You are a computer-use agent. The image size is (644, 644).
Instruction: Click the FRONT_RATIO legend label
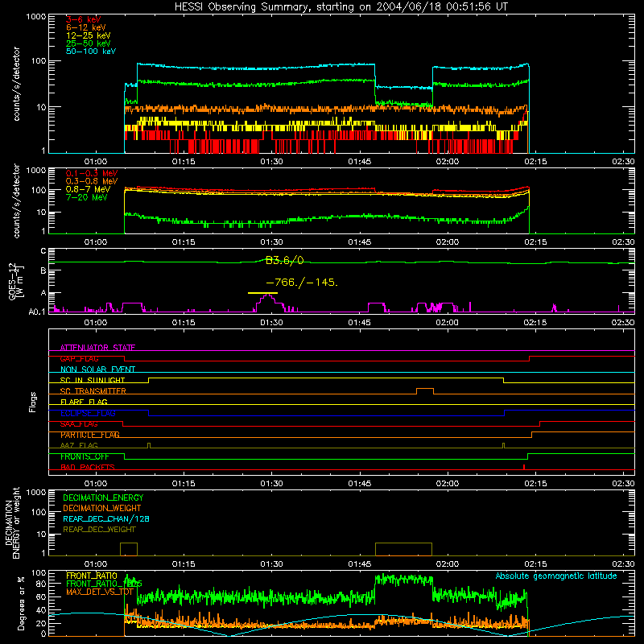pos(92,576)
